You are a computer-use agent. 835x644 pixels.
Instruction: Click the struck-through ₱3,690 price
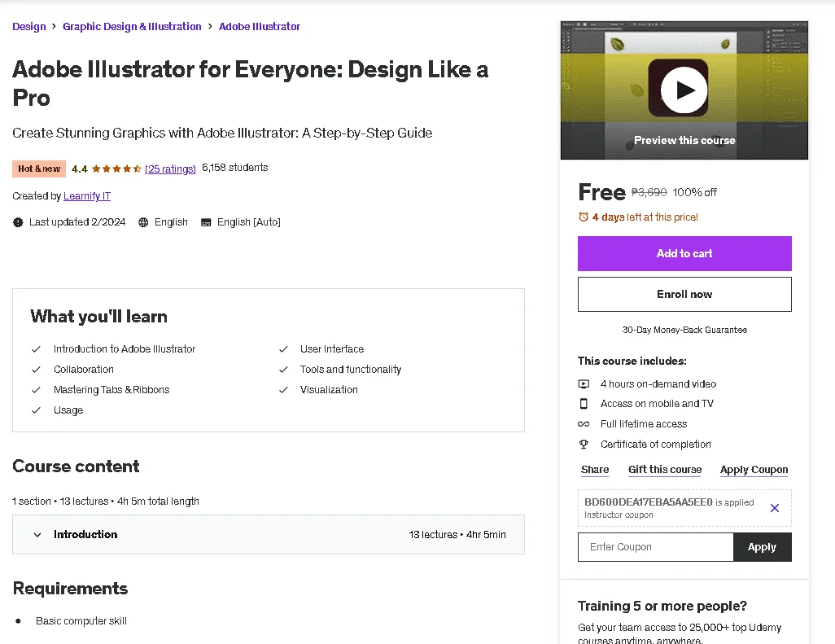(649, 192)
